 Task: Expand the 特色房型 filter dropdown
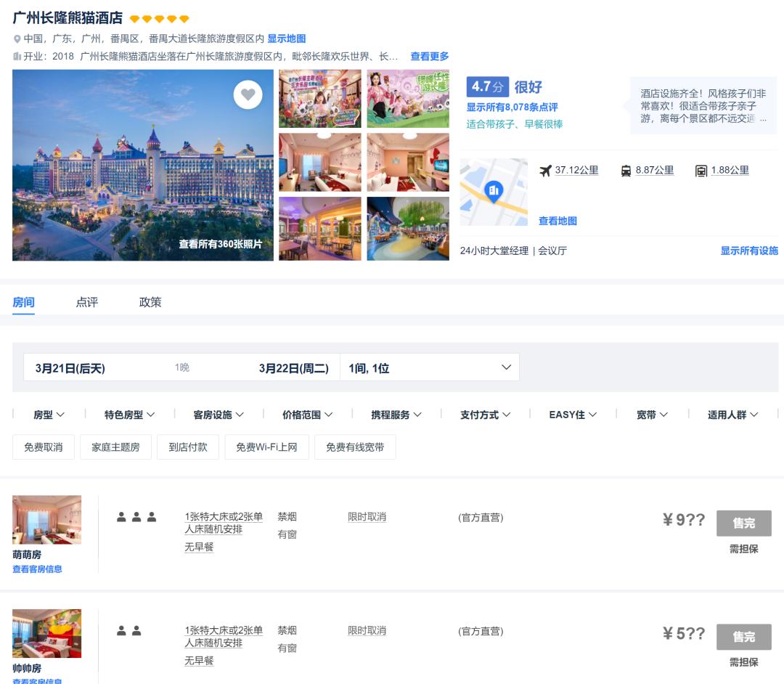(x=129, y=415)
